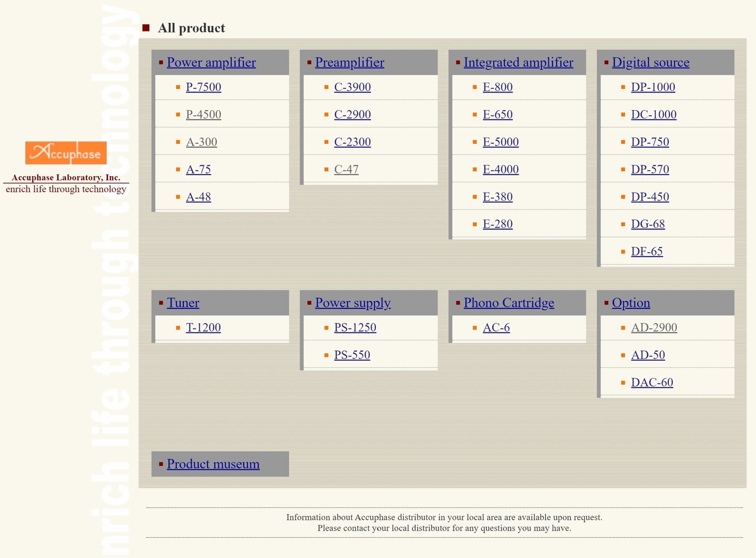Open the Power supply category
756x558 pixels.
(353, 303)
